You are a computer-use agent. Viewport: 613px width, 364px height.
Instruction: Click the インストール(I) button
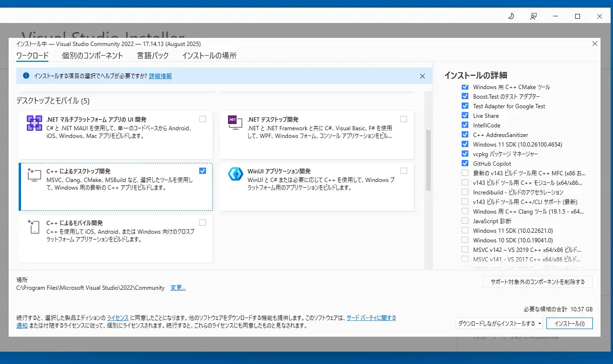[569, 323]
